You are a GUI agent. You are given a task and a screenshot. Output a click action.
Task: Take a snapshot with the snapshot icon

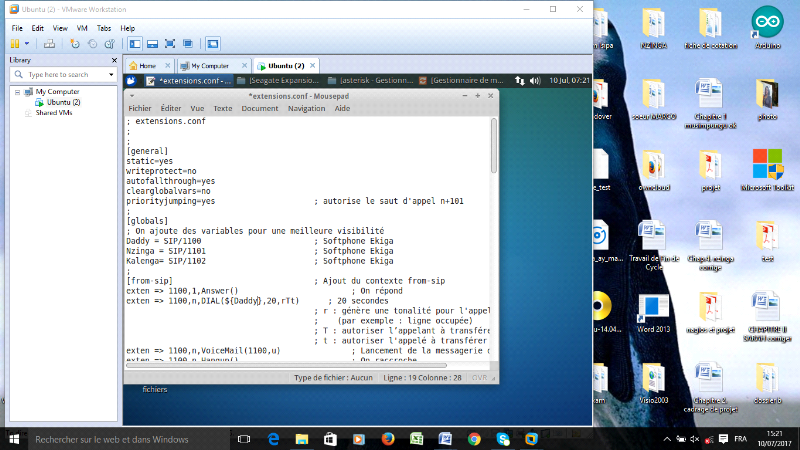coord(75,44)
